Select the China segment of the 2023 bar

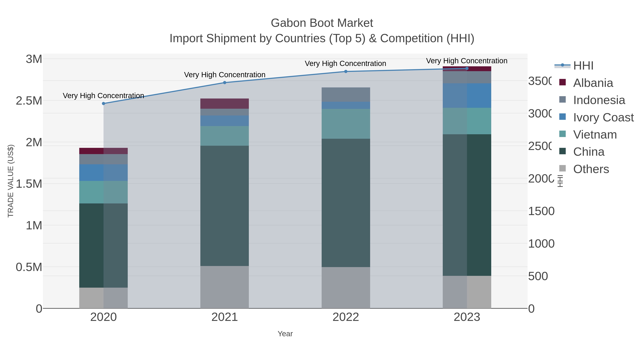tap(467, 205)
